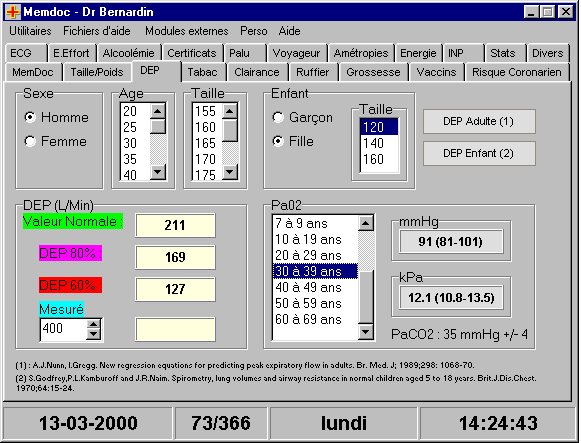Click the Pa02 age list up arrow
The width and height of the screenshot is (581, 443).
(x=366, y=223)
